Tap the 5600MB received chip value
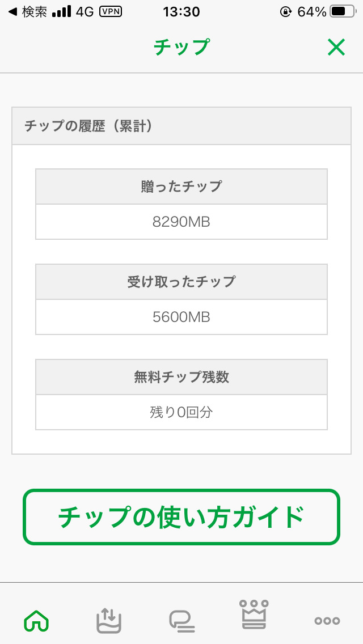This screenshot has width=363, height=644. [181, 317]
